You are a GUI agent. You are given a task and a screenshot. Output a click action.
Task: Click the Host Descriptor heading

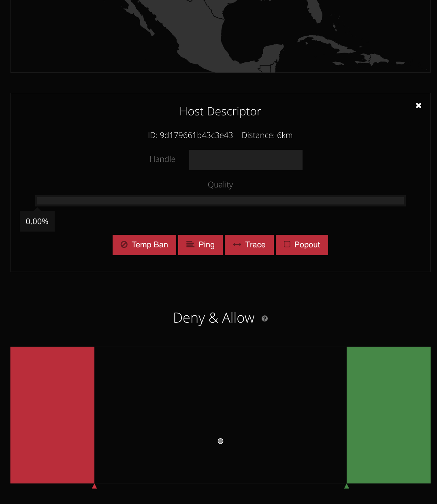tap(220, 111)
